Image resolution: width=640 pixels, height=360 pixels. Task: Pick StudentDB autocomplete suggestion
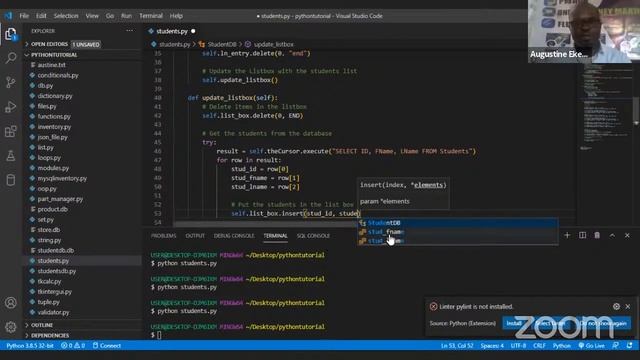tap(458, 223)
